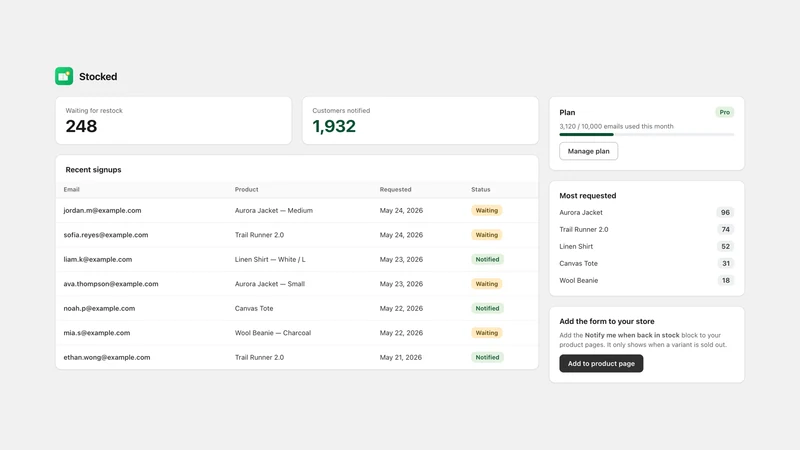The height and width of the screenshot is (450, 800).
Task: Click May 22, 2026 date in noah.p row
Action: coord(401,308)
